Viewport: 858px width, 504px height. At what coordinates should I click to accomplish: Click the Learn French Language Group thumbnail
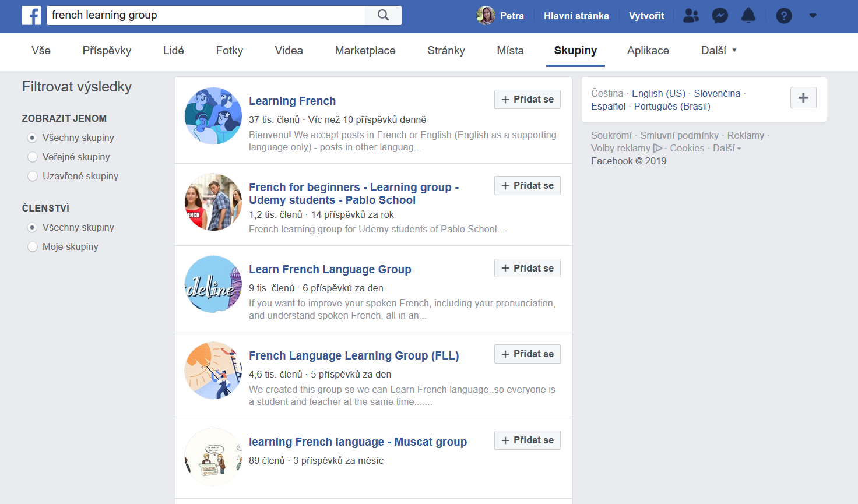(x=213, y=284)
